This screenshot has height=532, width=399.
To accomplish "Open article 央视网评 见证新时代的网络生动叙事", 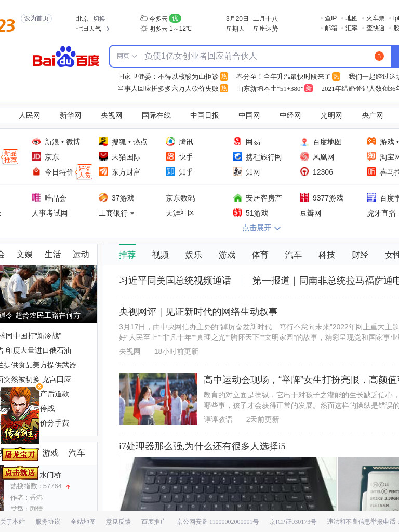I will (198, 312).
